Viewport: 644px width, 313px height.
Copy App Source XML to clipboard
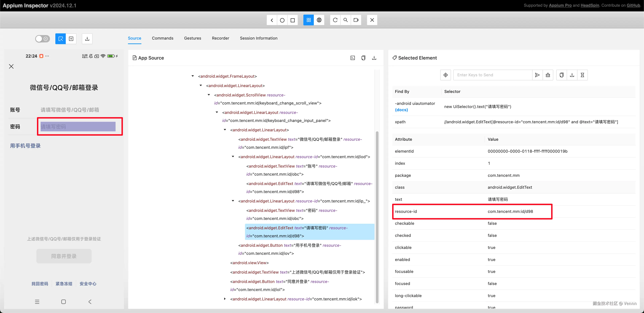(363, 58)
